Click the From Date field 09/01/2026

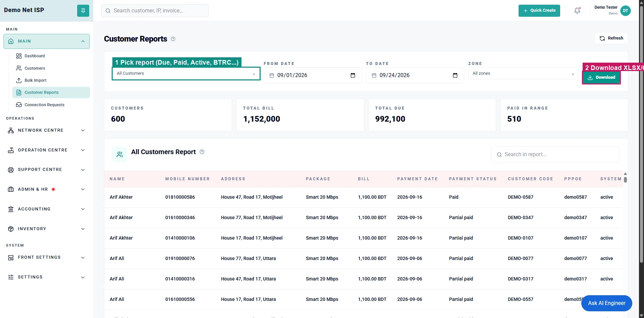(313, 75)
